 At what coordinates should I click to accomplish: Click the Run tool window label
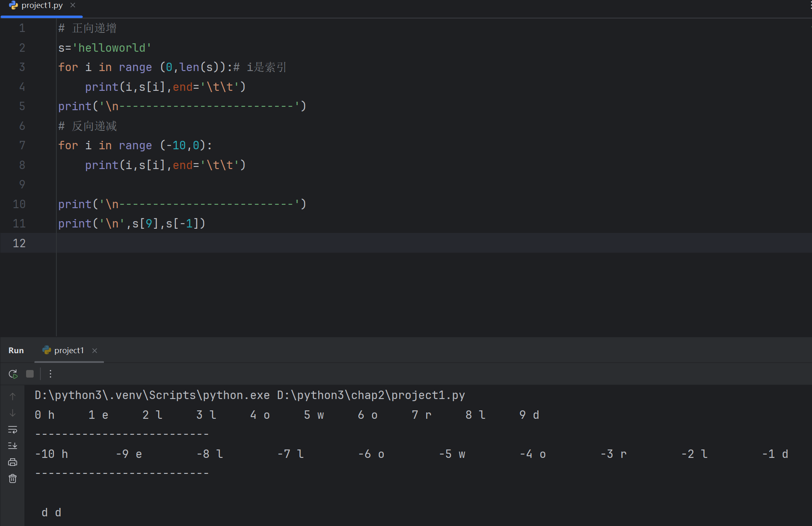click(x=16, y=350)
